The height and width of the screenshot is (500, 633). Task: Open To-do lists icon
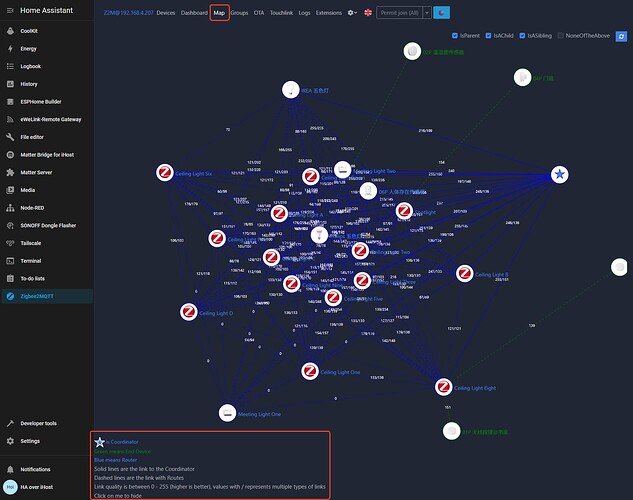click(10, 278)
